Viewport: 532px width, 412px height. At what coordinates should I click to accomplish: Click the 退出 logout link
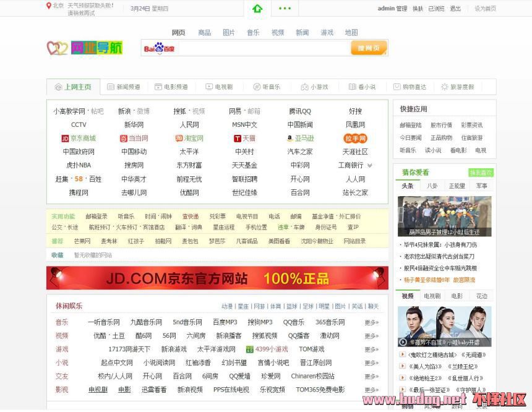click(455, 9)
